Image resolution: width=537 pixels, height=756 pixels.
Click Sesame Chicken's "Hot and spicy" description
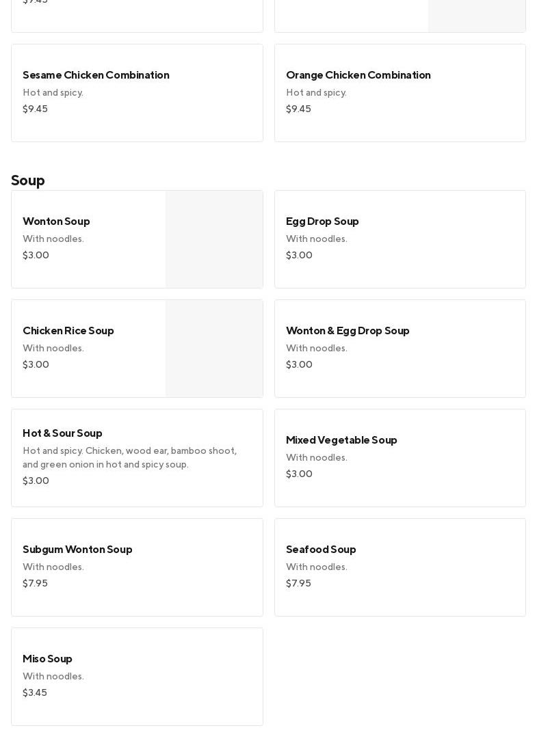[53, 93]
